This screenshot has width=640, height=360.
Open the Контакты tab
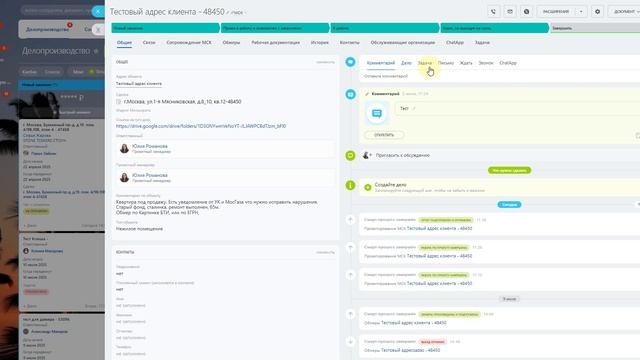(x=349, y=42)
